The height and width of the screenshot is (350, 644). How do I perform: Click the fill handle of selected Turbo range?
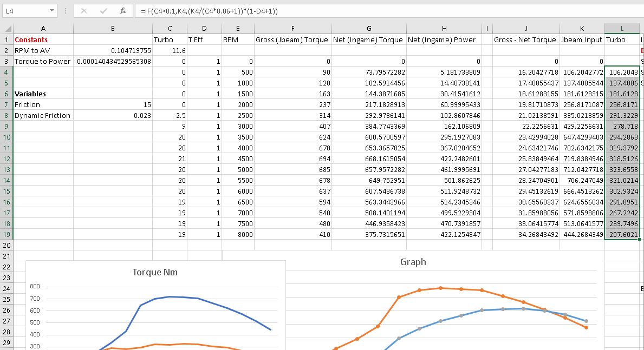(x=640, y=240)
